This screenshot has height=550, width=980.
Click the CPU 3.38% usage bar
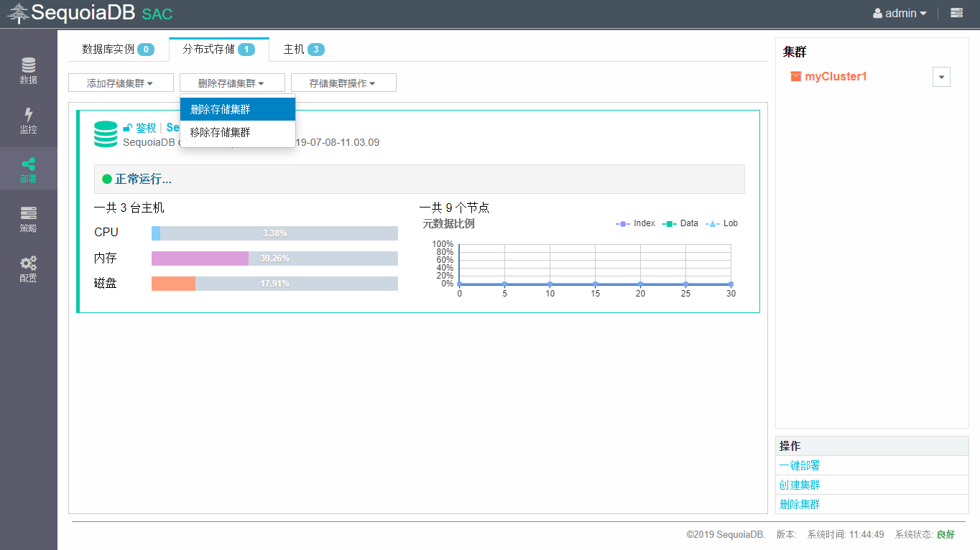click(274, 233)
